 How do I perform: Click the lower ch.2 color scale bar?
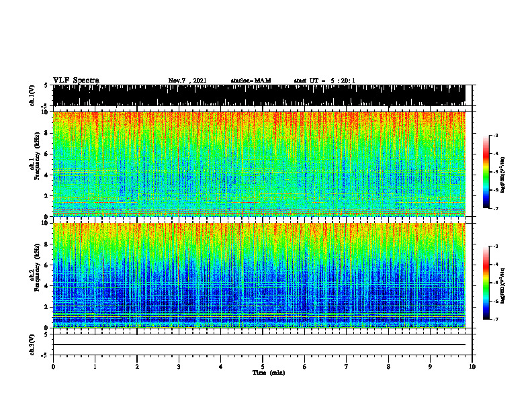486,283
